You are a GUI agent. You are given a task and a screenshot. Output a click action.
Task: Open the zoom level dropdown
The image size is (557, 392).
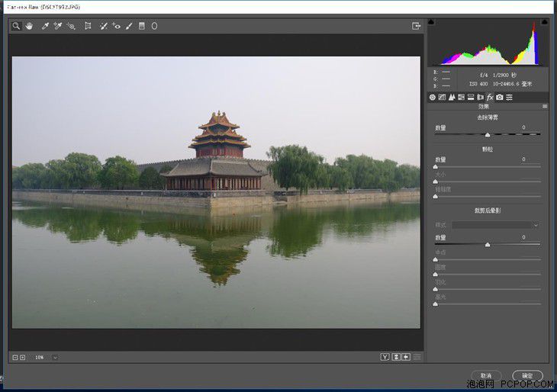[x=55, y=358]
